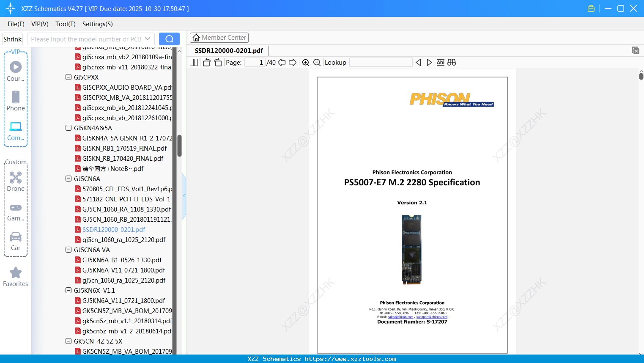Open the VIP(V) menu
644x363 pixels.
[x=40, y=24]
